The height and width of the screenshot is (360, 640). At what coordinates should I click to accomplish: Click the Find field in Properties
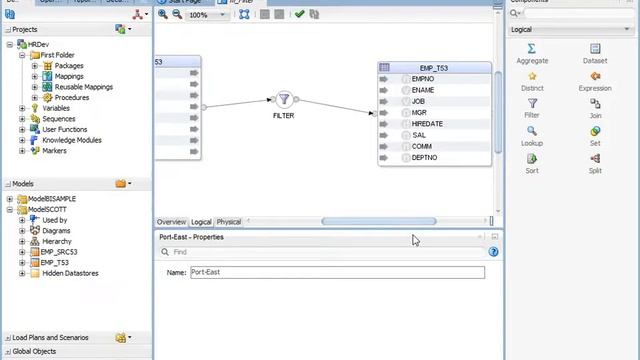pyautogui.click(x=322, y=252)
